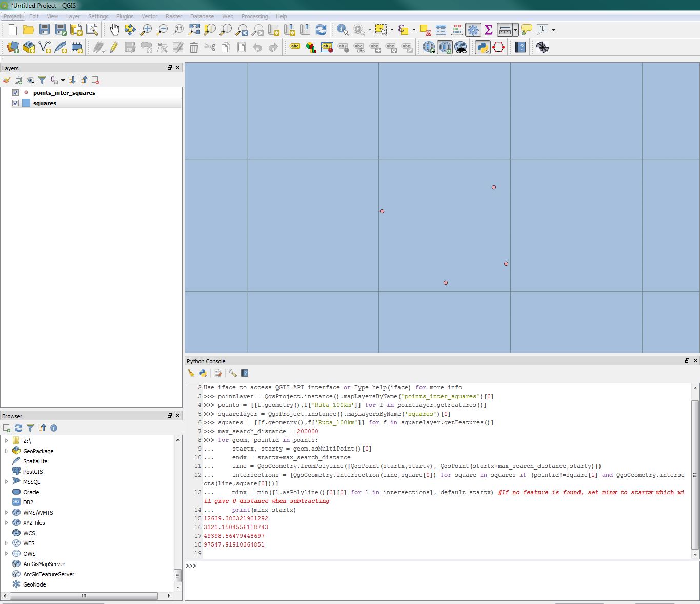Open Data Source Manager icon
Screen dimensions: 700x604
13,48
